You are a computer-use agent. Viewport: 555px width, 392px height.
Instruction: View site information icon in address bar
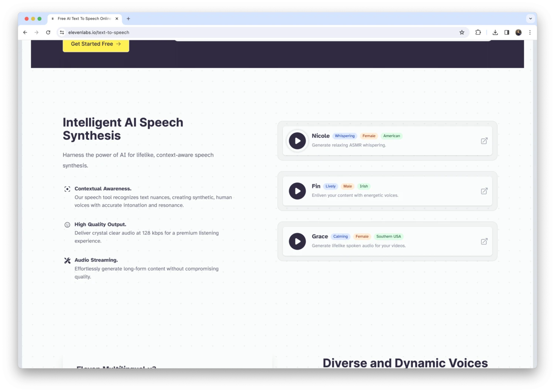(62, 33)
